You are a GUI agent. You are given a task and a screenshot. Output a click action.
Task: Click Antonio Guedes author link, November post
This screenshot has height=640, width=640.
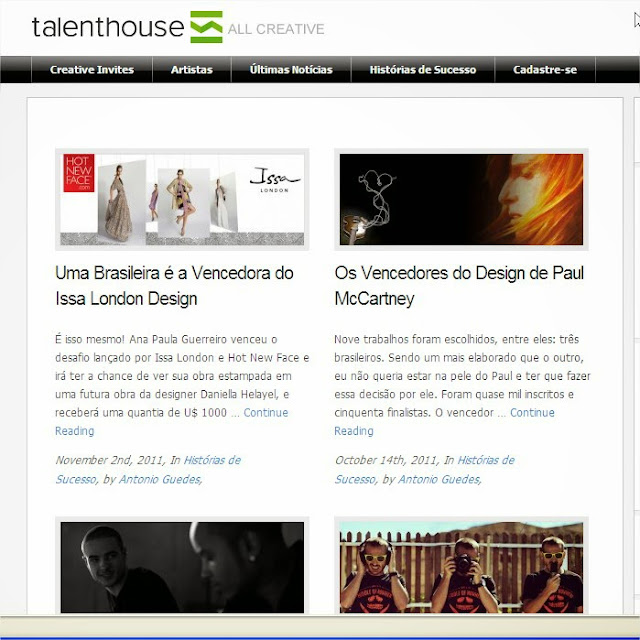coord(160,479)
